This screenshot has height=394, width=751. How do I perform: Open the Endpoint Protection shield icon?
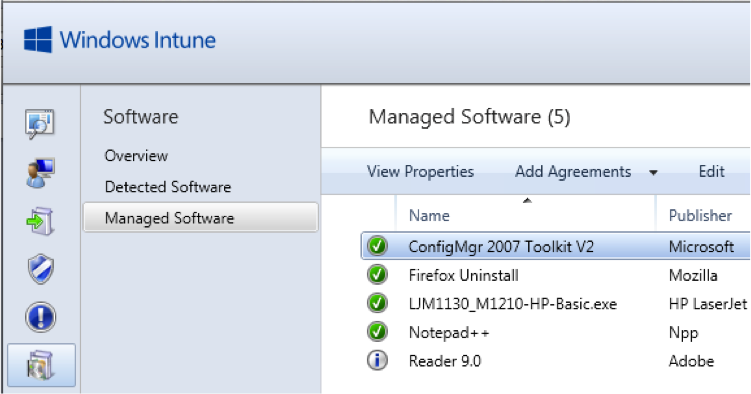tap(41, 269)
